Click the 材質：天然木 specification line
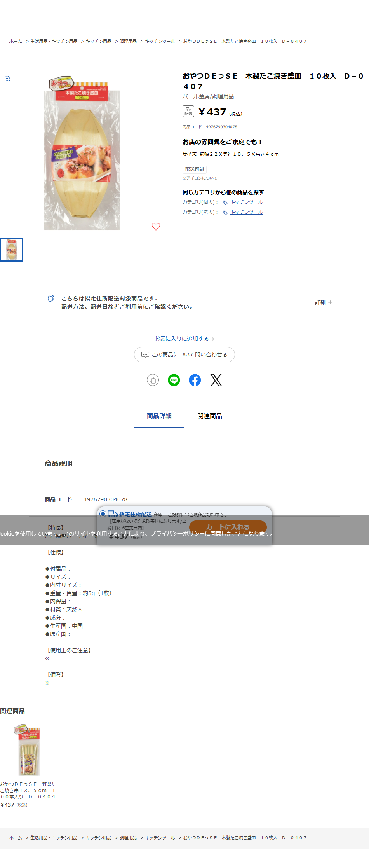369x868 pixels. 64,610
